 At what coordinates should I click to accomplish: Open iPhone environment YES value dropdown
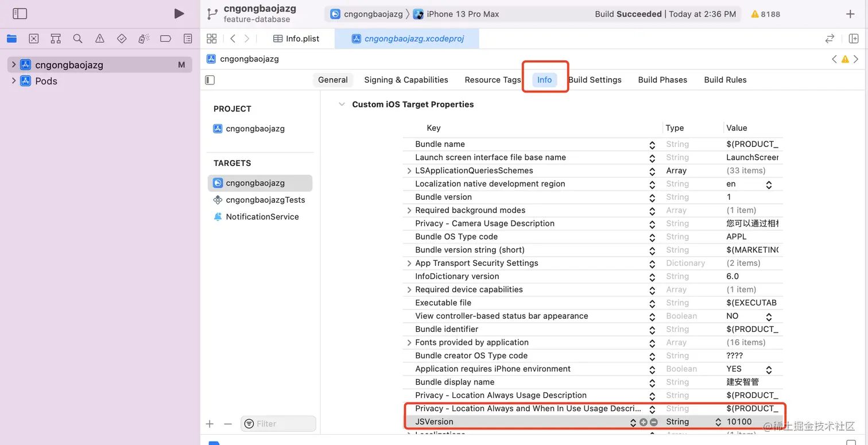pyautogui.click(x=769, y=369)
